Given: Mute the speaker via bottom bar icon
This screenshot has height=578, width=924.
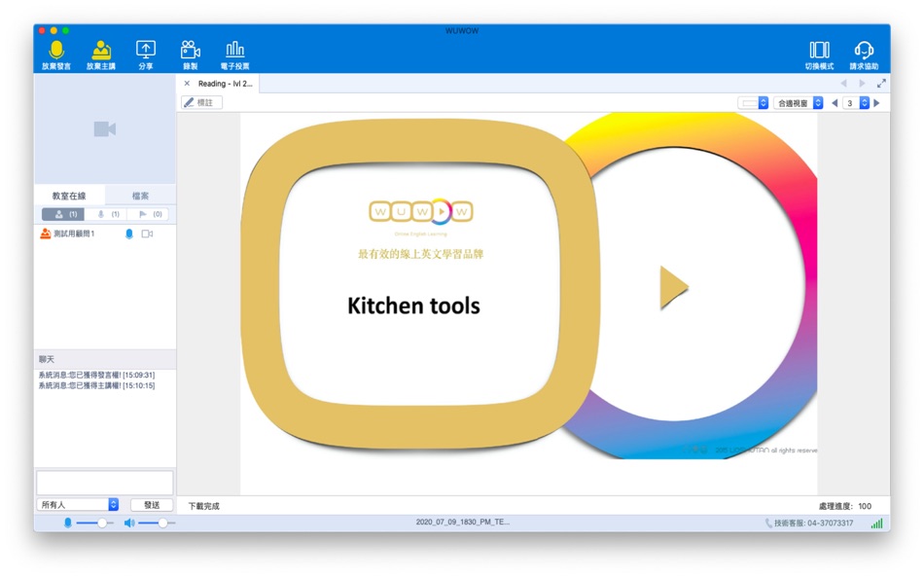Looking at the screenshot, I should [x=129, y=524].
